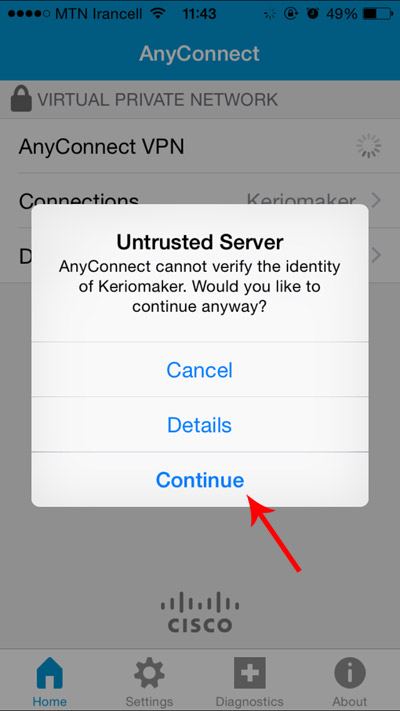The width and height of the screenshot is (400, 711).
Task: Tap Cancel in the Untrusted Server dialog
Action: (x=200, y=370)
